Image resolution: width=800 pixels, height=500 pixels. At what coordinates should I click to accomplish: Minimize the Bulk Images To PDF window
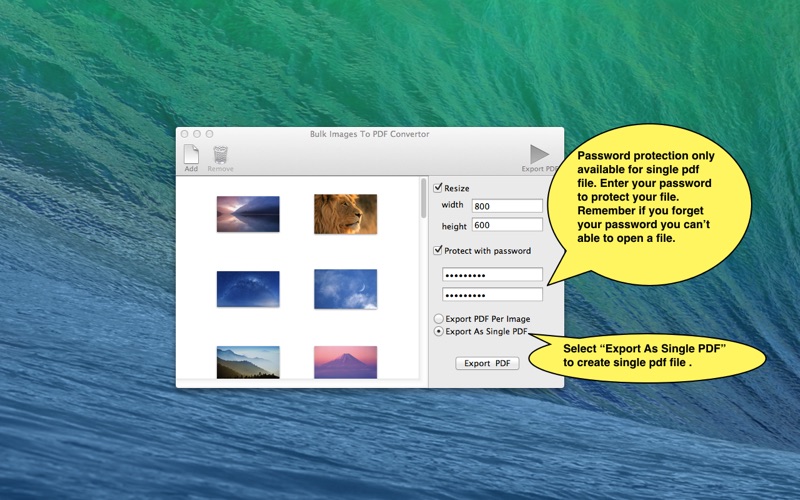pyautogui.click(x=197, y=134)
